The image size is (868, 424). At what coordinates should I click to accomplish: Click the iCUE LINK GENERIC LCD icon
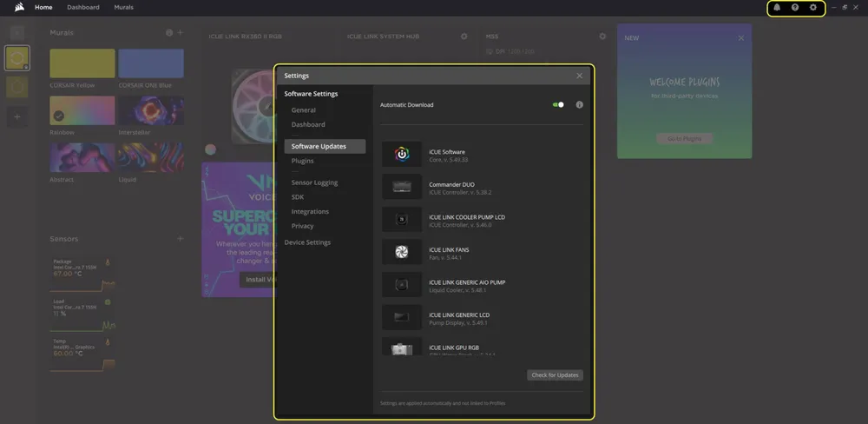click(402, 318)
